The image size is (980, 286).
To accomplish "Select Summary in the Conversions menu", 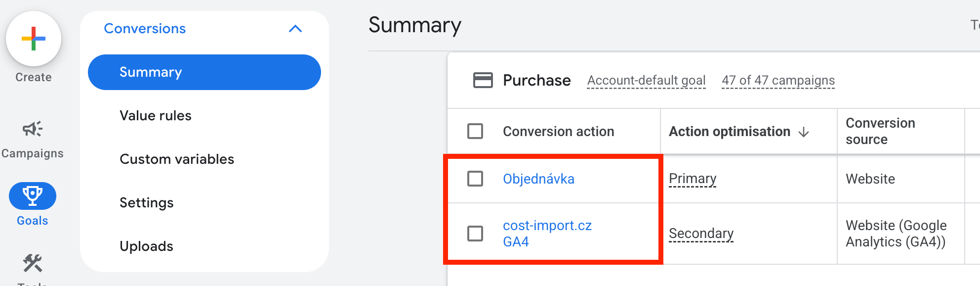I will pos(204,72).
